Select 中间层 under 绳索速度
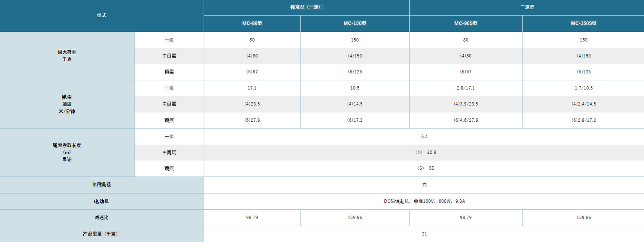Screen dimensions: 644x242 (169, 104)
